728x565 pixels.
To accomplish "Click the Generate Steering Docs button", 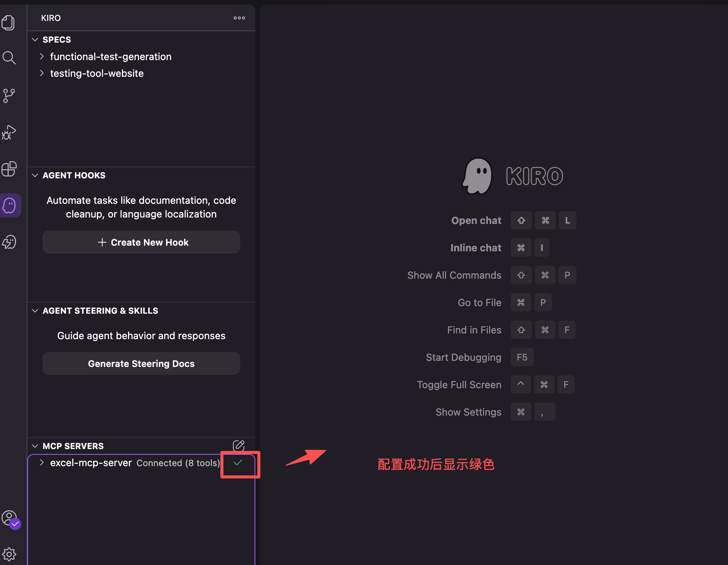I will click(x=141, y=363).
